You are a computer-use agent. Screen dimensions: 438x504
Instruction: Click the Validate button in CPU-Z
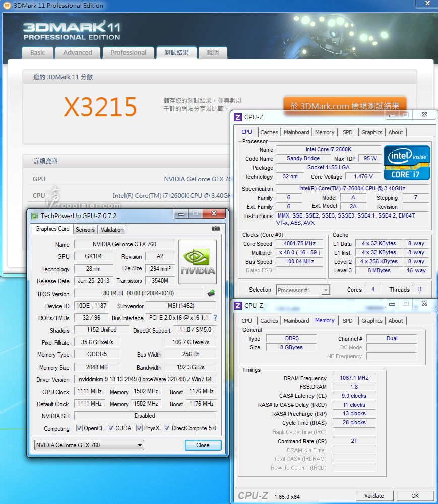[x=374, y=496]
